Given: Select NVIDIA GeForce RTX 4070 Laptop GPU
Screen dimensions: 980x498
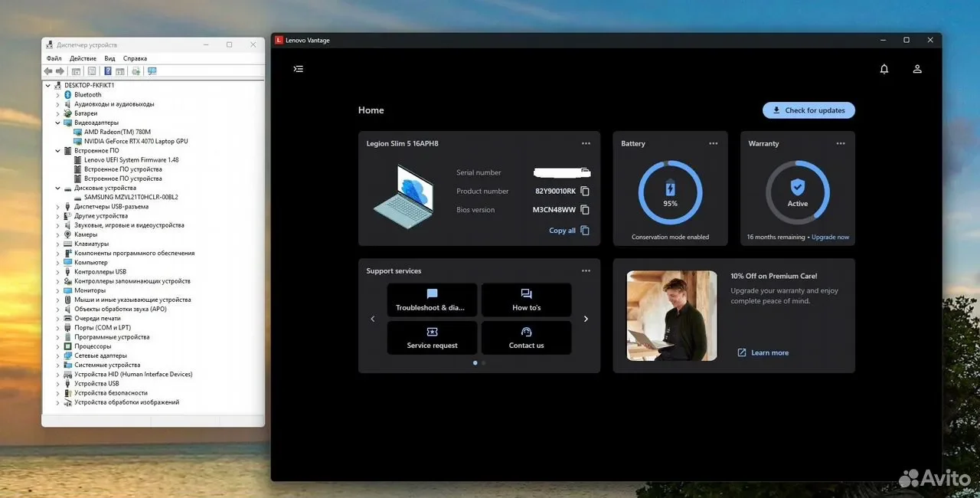Looking at the screenshot, I should [136, 141].
